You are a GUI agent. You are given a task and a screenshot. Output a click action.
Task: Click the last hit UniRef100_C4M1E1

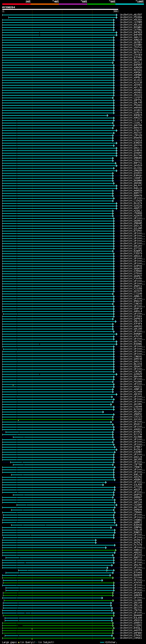click(x=131, y=638)
